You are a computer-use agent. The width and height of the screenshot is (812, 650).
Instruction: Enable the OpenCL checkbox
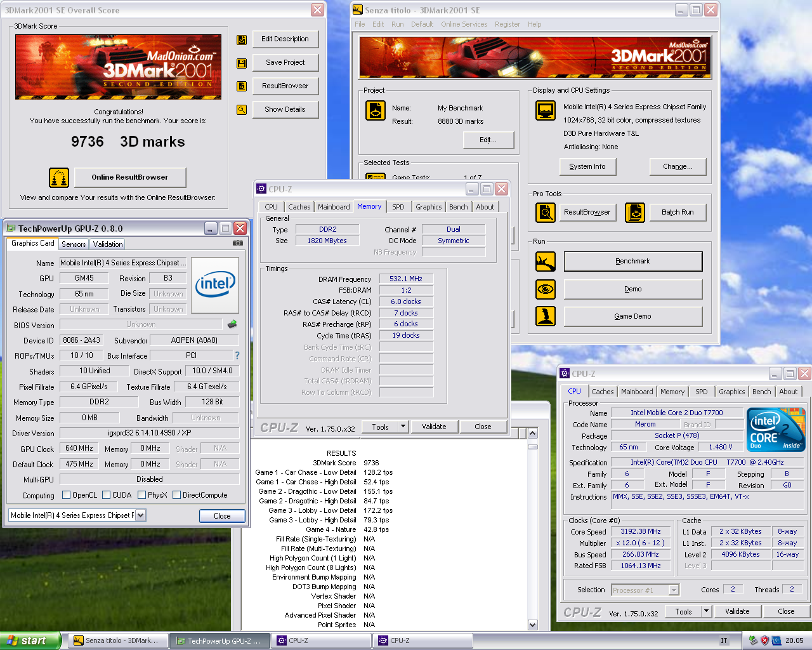click(66, 495)
